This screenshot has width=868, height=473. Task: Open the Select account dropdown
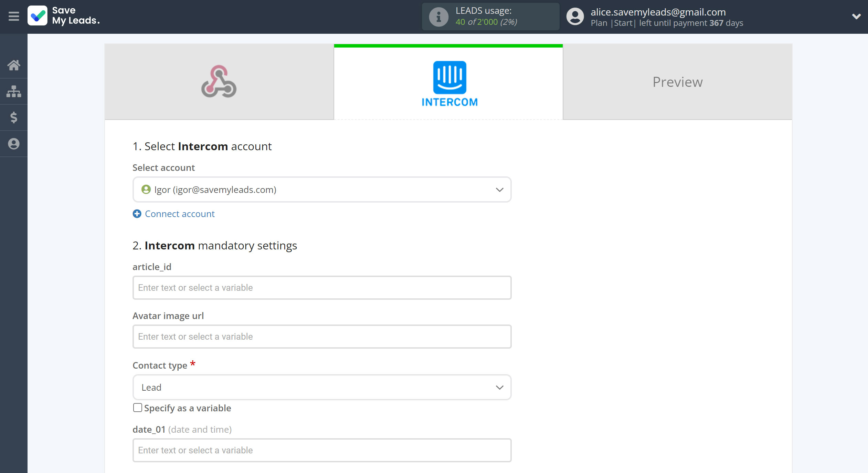tap(322, 189)
